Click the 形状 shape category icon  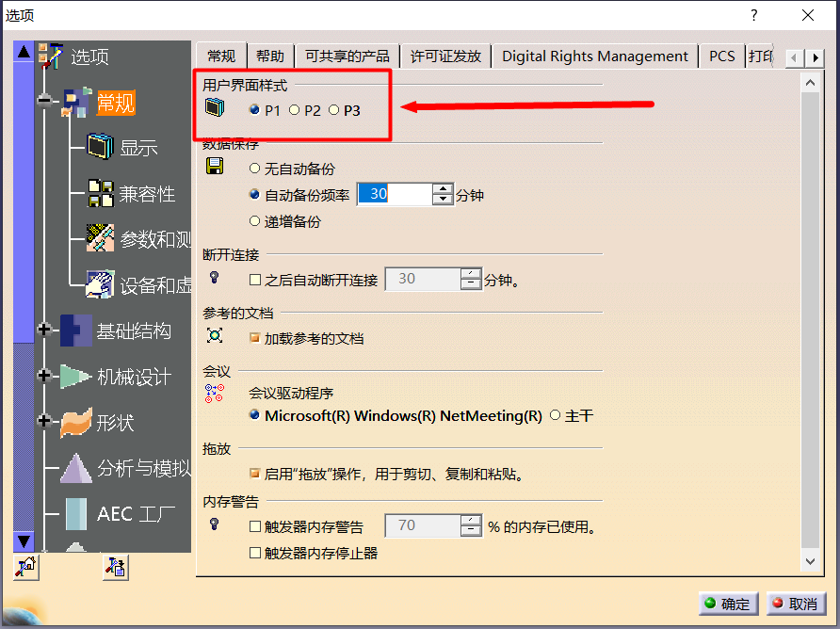(76, 423)
